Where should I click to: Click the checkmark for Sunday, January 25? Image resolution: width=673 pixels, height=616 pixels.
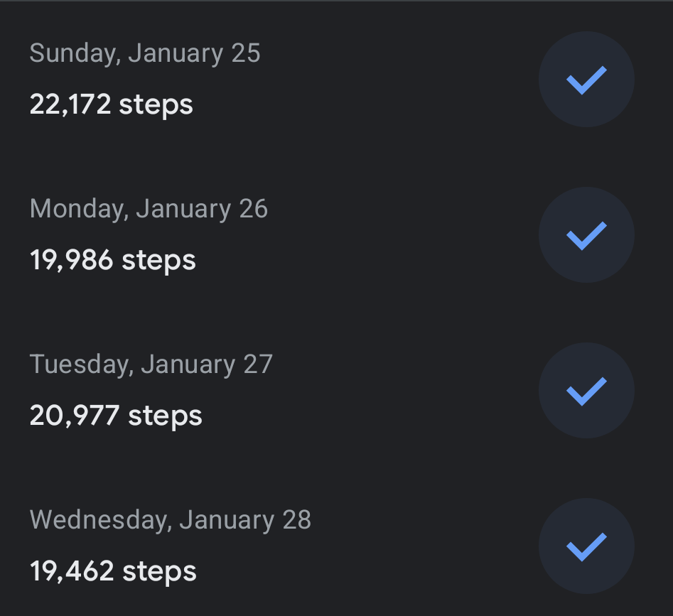pos(586,80)
